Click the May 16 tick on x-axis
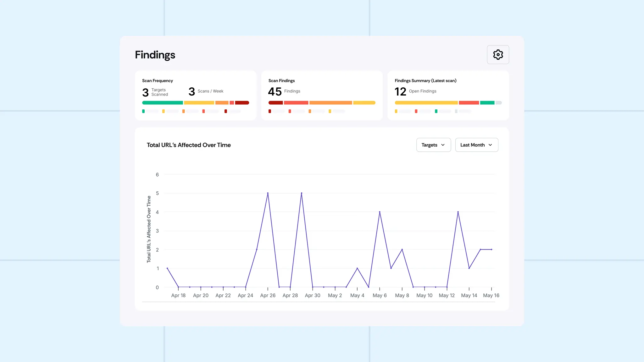Screen dimensions: 644x362 [x=491, y=295]
